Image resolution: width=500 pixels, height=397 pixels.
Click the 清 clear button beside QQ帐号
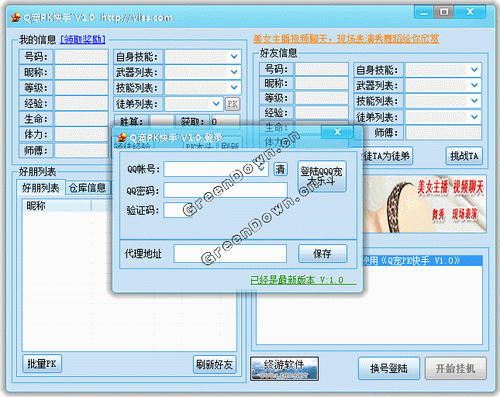[x=280, y=169]
